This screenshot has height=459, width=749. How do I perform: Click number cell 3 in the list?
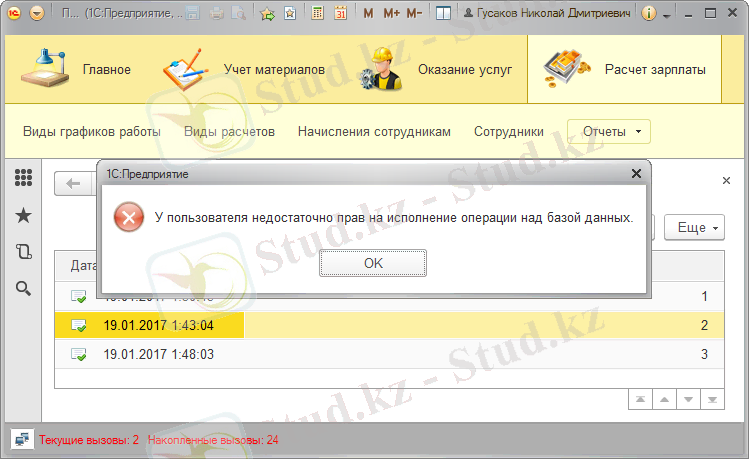[704, 354]
